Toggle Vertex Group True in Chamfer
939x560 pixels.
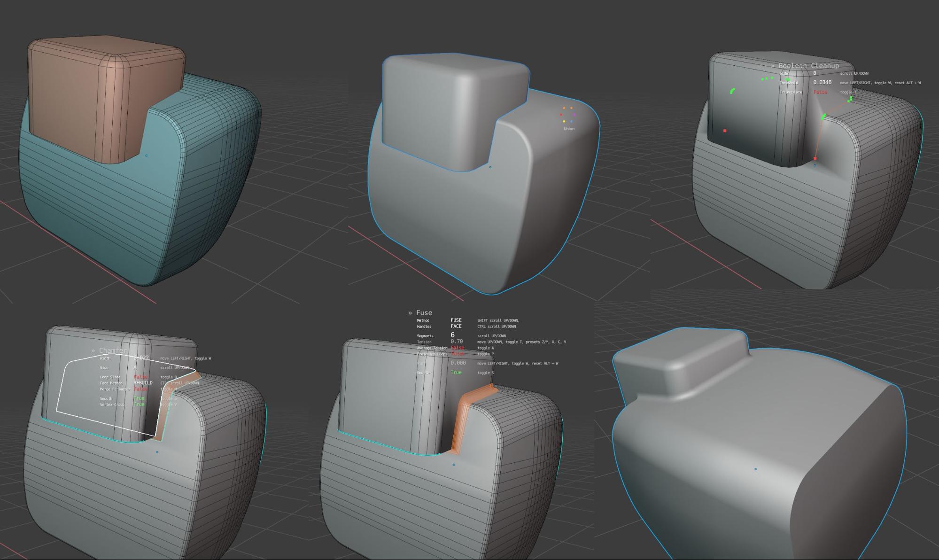tap(139, 404)
